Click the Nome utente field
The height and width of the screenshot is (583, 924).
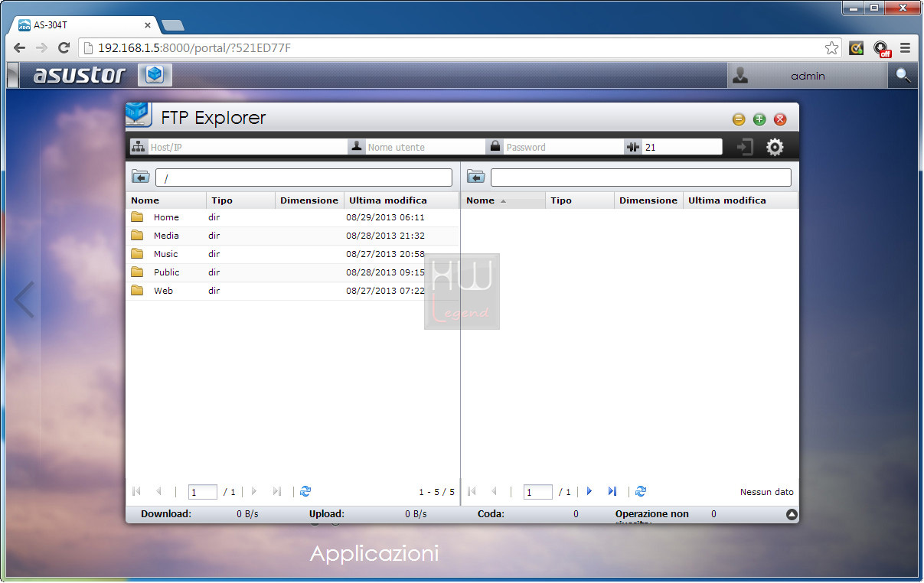tap(425, 147)
